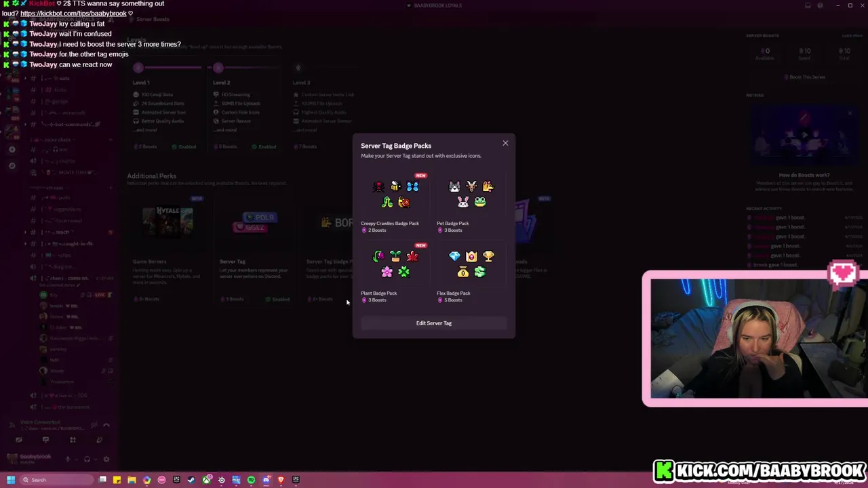
Task: Open Steam from the taskbar
Action: coord(191,480)
